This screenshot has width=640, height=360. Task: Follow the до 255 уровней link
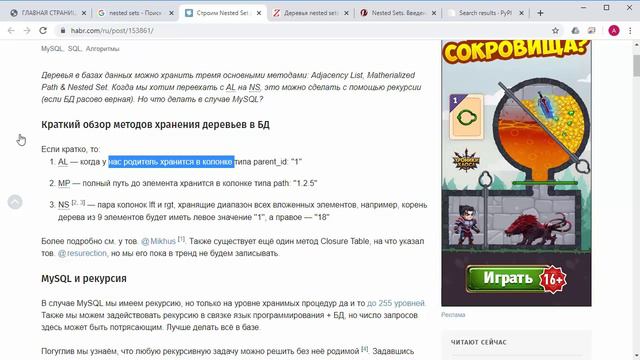click(x=396, y=303)
